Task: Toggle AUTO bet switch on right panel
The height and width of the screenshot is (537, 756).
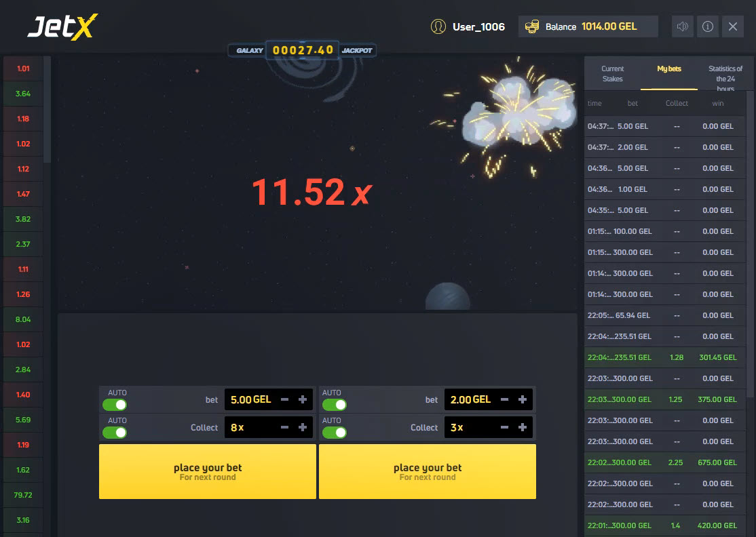Action: [335, 405]
